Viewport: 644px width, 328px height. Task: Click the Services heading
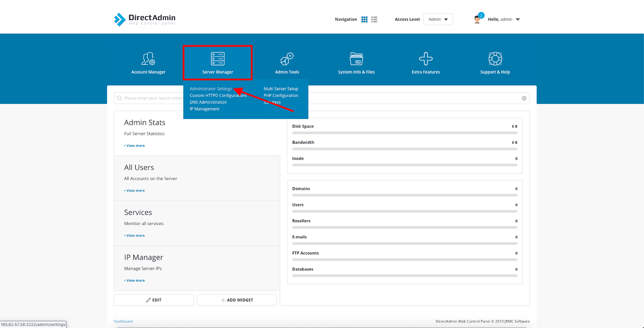138,212
